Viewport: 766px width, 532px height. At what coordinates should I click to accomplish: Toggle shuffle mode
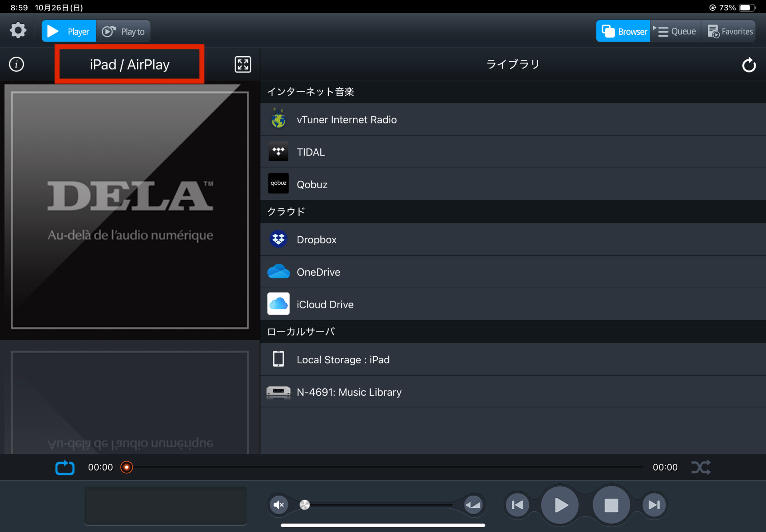pos(701,467)
